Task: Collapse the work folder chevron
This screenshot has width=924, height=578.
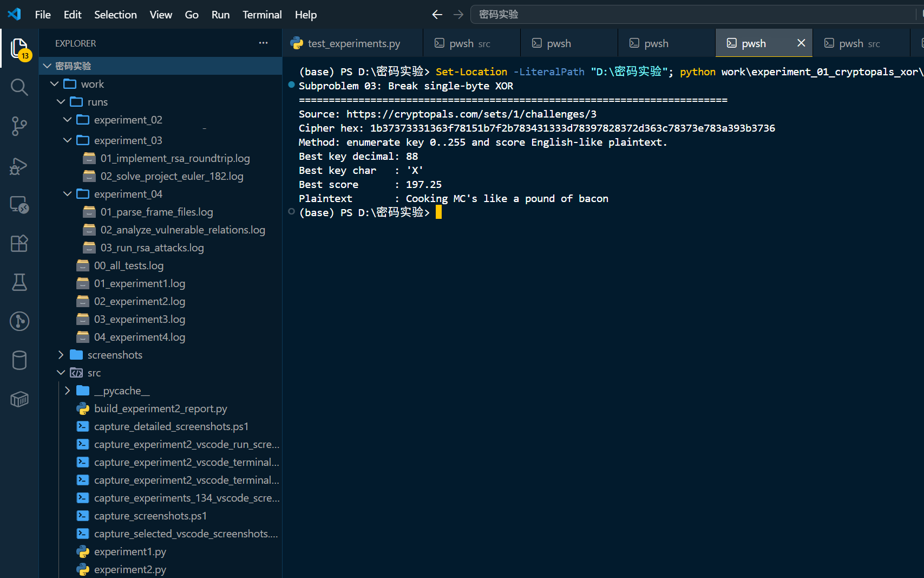Action: tap(54, 84)
